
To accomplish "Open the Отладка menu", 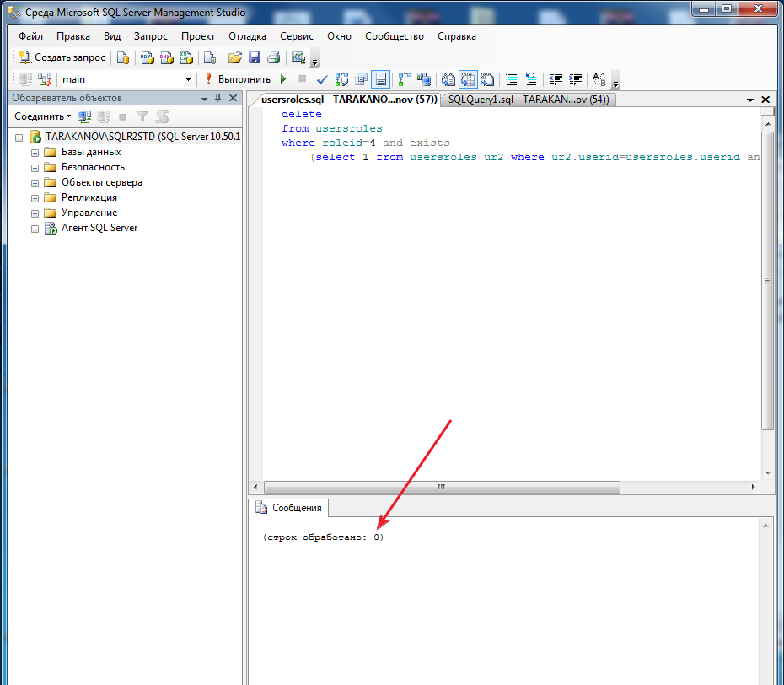I will [x=247, y=36].
